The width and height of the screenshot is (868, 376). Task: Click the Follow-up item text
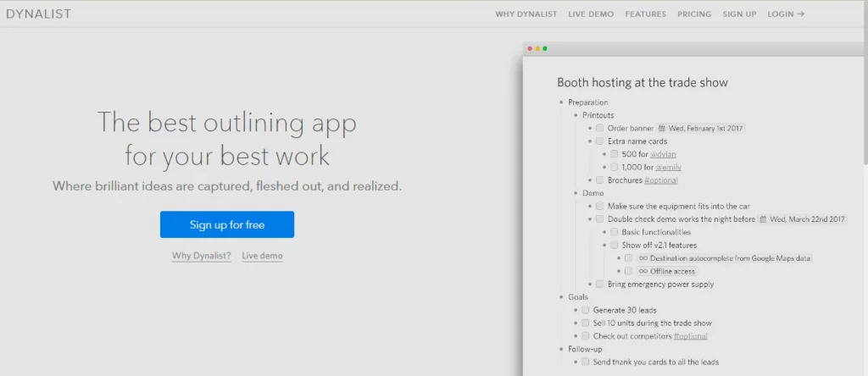pos(585,349)
